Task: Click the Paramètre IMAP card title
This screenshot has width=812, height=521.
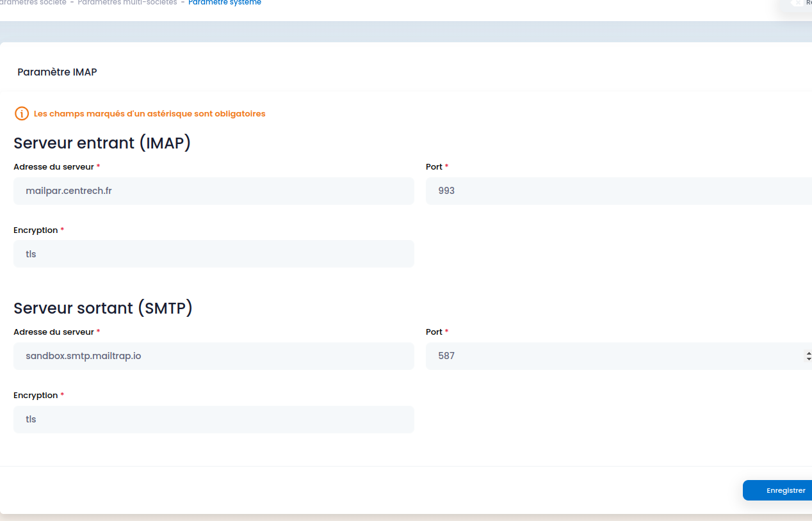Action: click(x=57, y=72)
